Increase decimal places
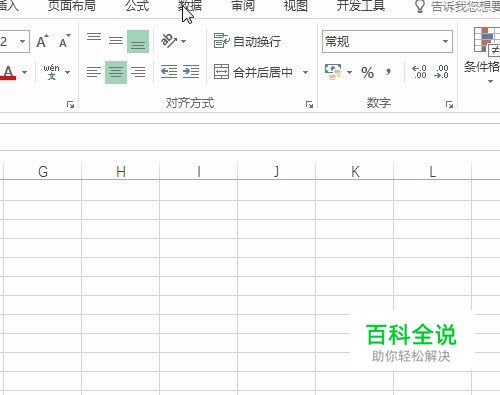This screenshot has height=395, width=500. tap(419, 72)
